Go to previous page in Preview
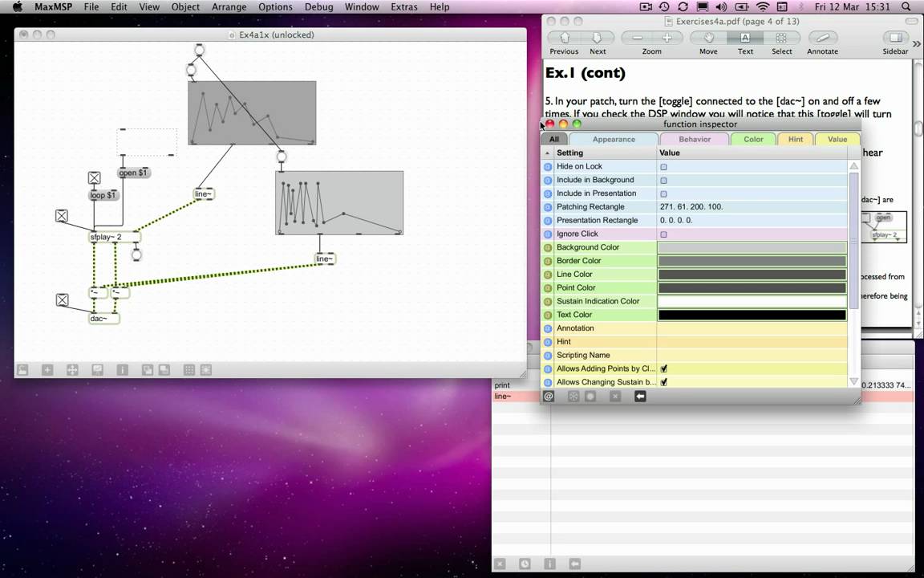924x578 pixels. [565, 38]
